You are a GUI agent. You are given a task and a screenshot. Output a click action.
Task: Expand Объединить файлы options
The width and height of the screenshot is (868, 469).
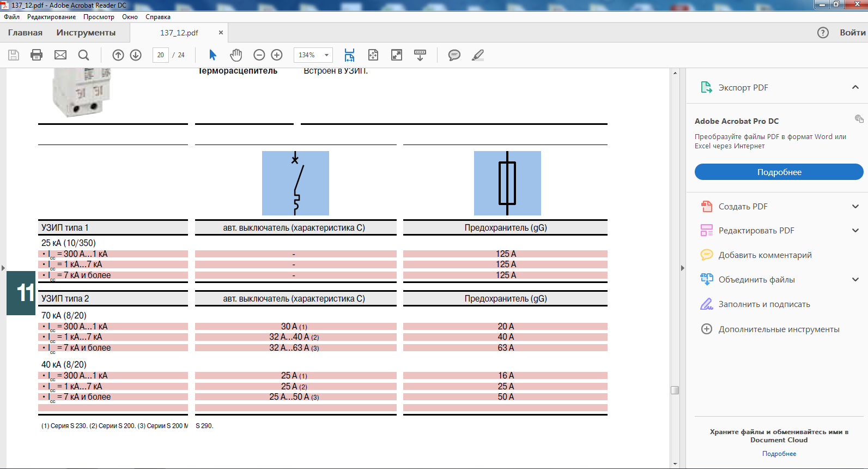855,280
